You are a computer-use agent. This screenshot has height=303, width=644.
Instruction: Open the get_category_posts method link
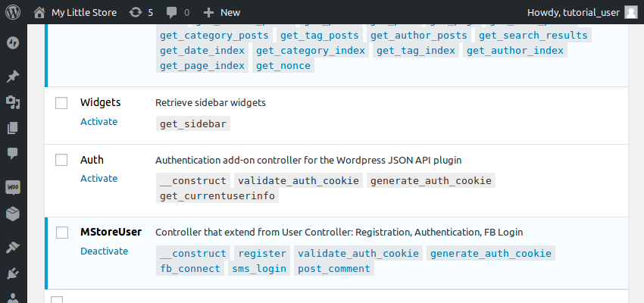click(214, 36)
